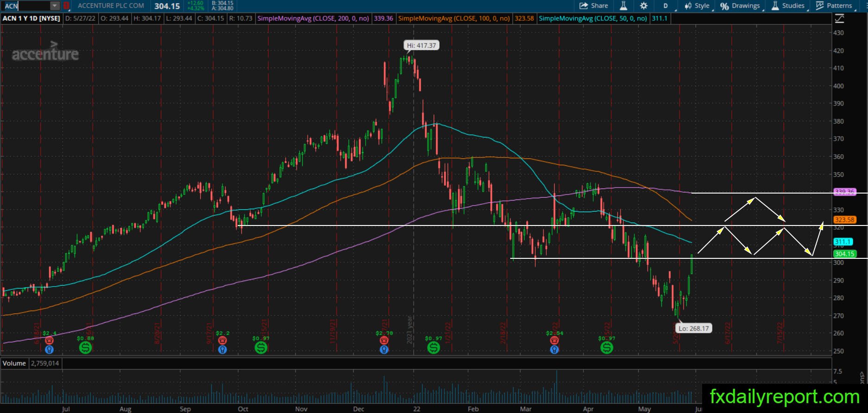This screenshot has width=868, height=413.
Task: Click the Mar label on the time axis
Action: [526, 409]
